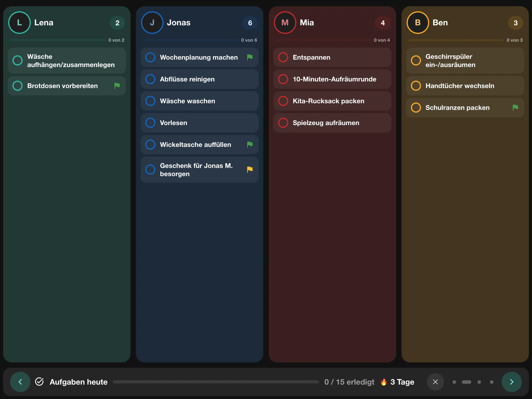Click Jonas's avatar circle with the J
Viewport: 532px width, 399px height.
152,23
